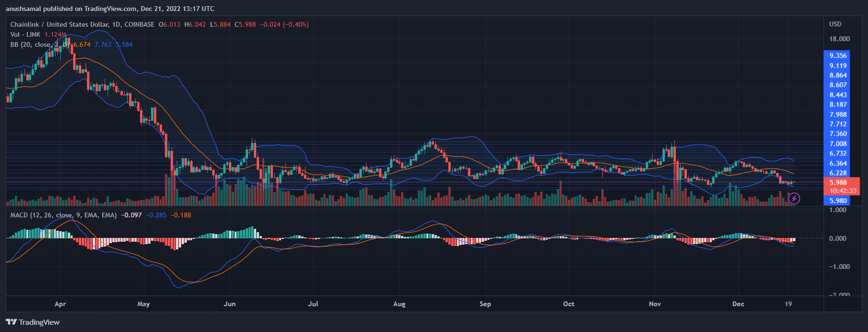Image resolution: width=868 pixels, height=332 pixels.
Task: Click the MACD value -0.097 in legend
Action: click(x=131, y=215)
